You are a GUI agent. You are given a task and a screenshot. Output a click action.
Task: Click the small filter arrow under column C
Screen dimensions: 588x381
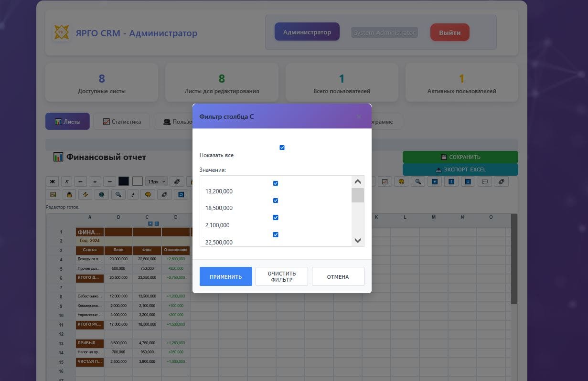click(150, 223)
